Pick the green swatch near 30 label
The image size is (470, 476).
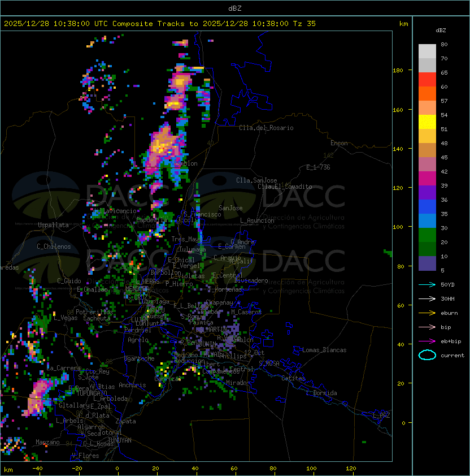pyautogui.click(x=427, y=235)
